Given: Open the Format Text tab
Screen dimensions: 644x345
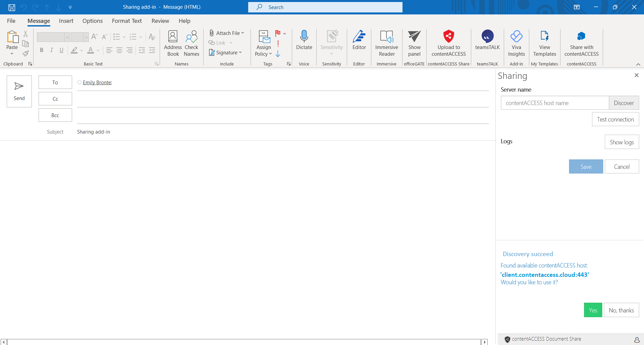Looking at the screenshot, I should [x=127, y=21].
